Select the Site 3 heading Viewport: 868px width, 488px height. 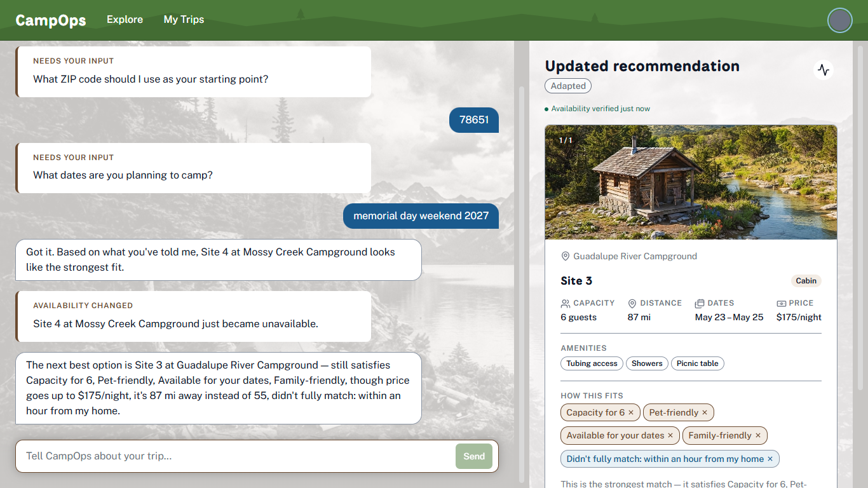pos(576,281)
